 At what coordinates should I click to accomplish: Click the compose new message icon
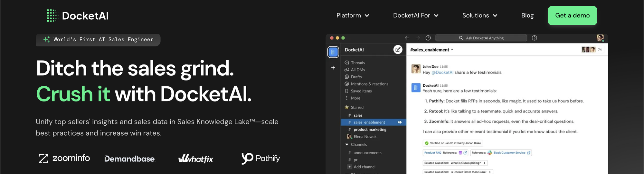coord(398,50)
